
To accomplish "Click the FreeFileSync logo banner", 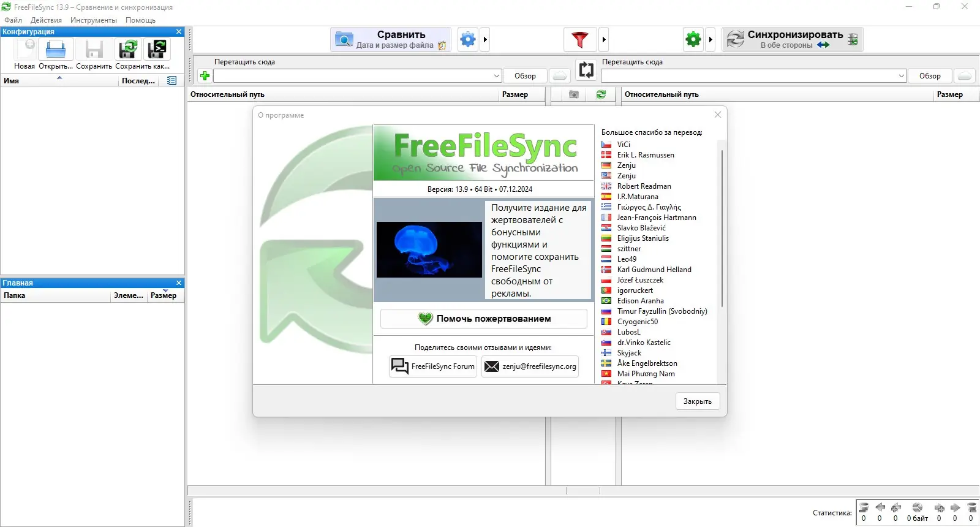I will click(484, 153).
